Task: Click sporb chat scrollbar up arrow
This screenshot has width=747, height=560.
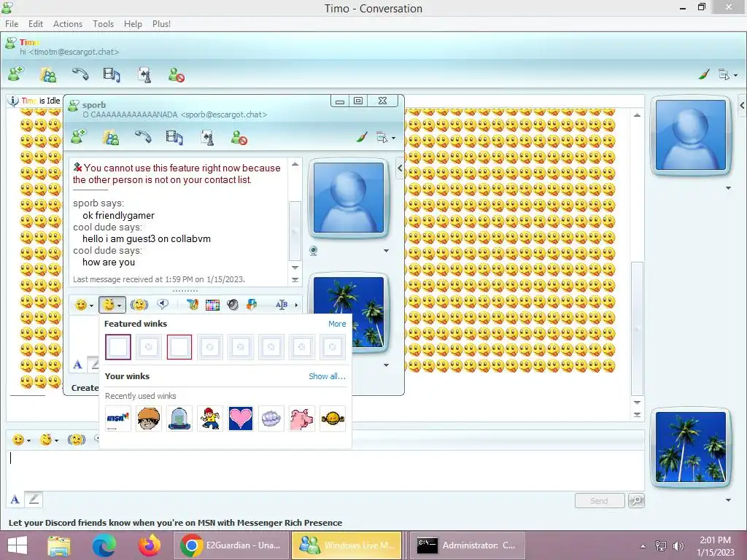Action: tap(295, 164)
